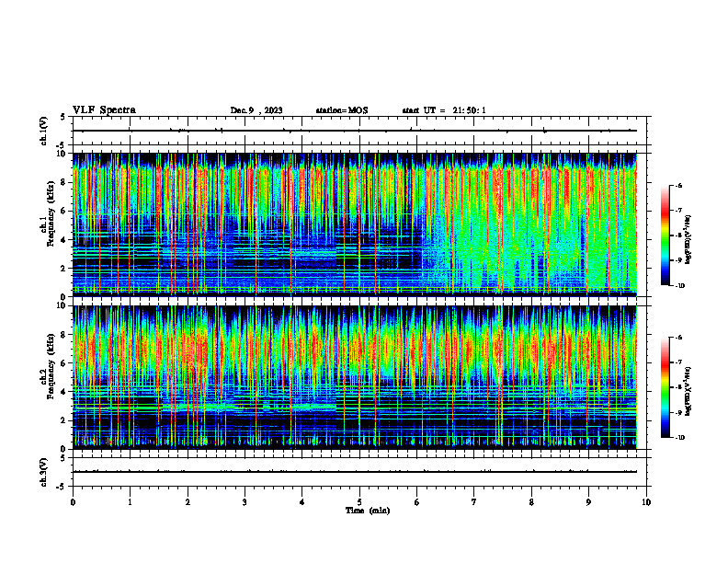Image resolution: width=728 pixels, height=563 pixels.
Task: Click time axis tick label "4"
Action: click(x=302, y=502)
